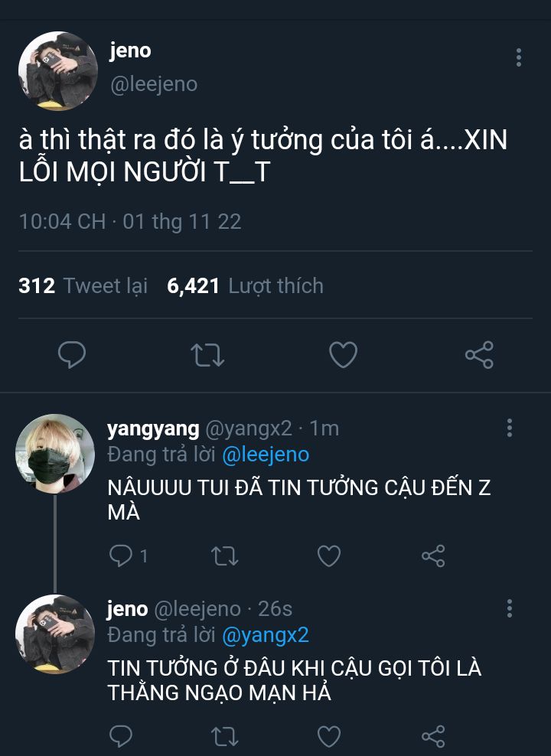Like jeno's main tweet
This screenshot has width=551, height=756.
(344, 354)
